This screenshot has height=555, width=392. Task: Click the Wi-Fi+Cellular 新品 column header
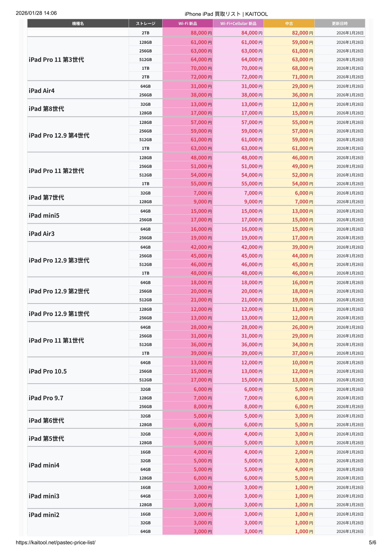(238, 23)
